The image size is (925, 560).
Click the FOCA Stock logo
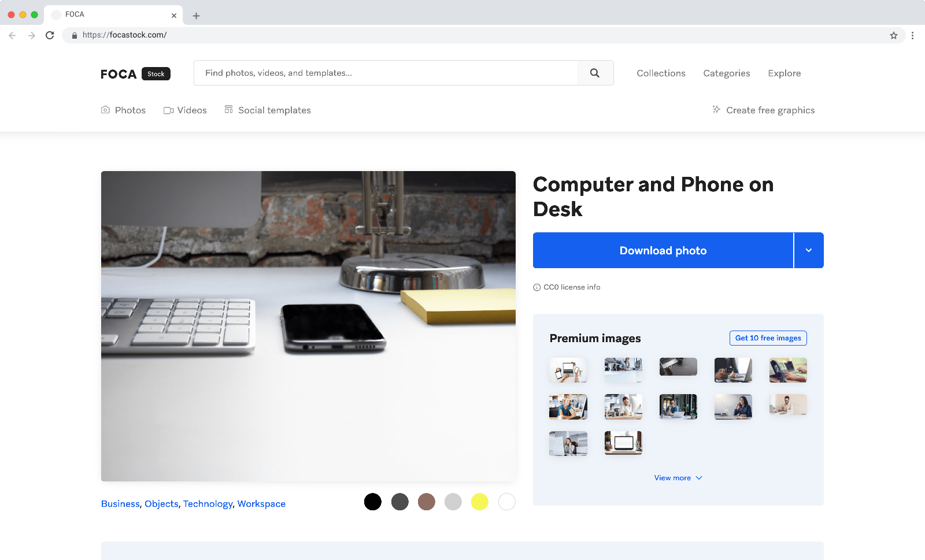pyautogui.click(x=135, y=74)
